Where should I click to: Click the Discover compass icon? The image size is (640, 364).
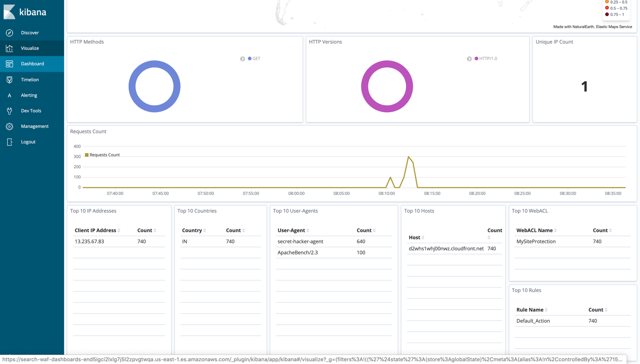(x=9, y=33)
